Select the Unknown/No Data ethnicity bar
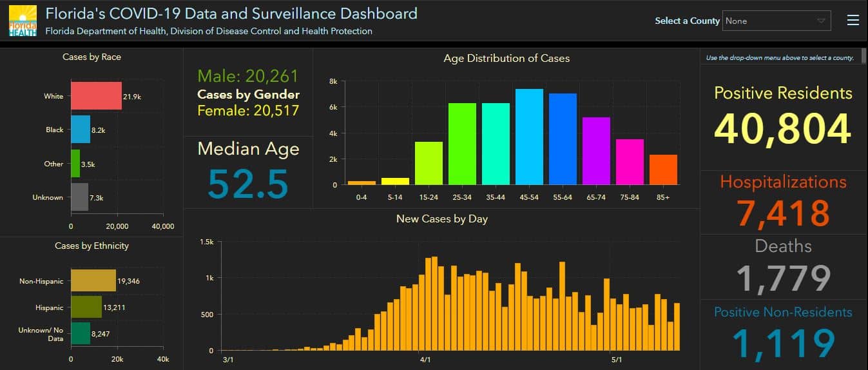 [x=81, y=334]
